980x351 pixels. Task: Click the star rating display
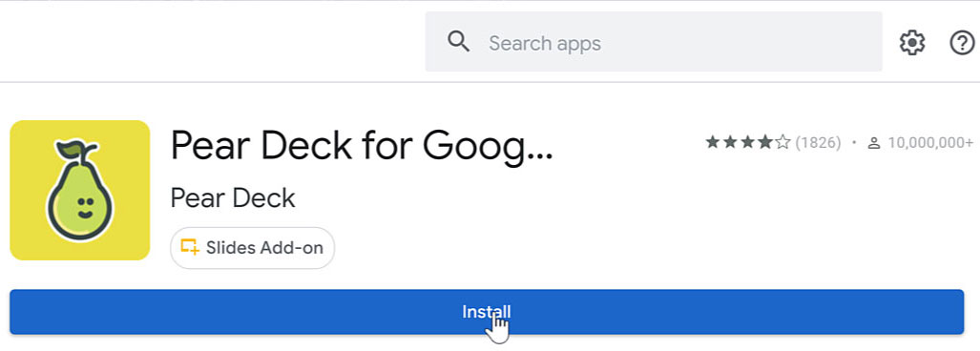[748, 142]
